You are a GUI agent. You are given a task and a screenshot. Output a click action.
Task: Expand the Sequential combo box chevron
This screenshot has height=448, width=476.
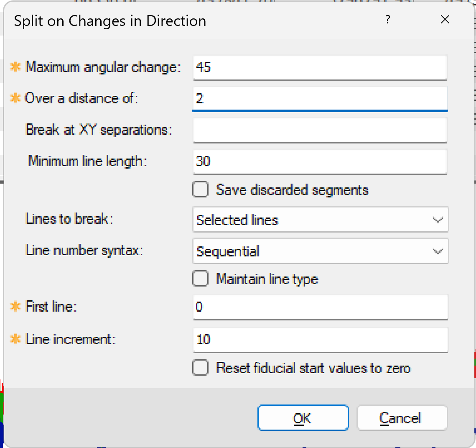tap(438, 251)
